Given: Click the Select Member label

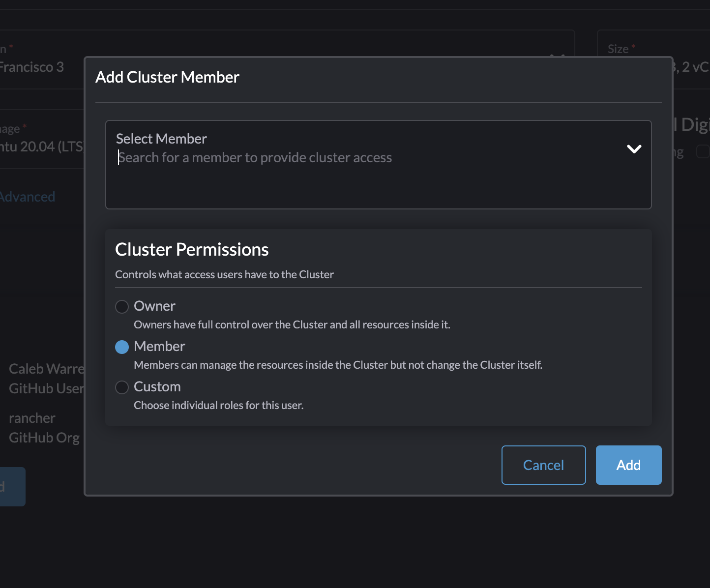Looking at the screenshot, I should pyautogui.click(x=161, y=138).
